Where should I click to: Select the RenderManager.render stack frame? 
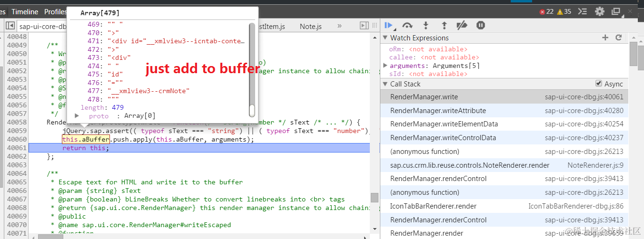504,233
